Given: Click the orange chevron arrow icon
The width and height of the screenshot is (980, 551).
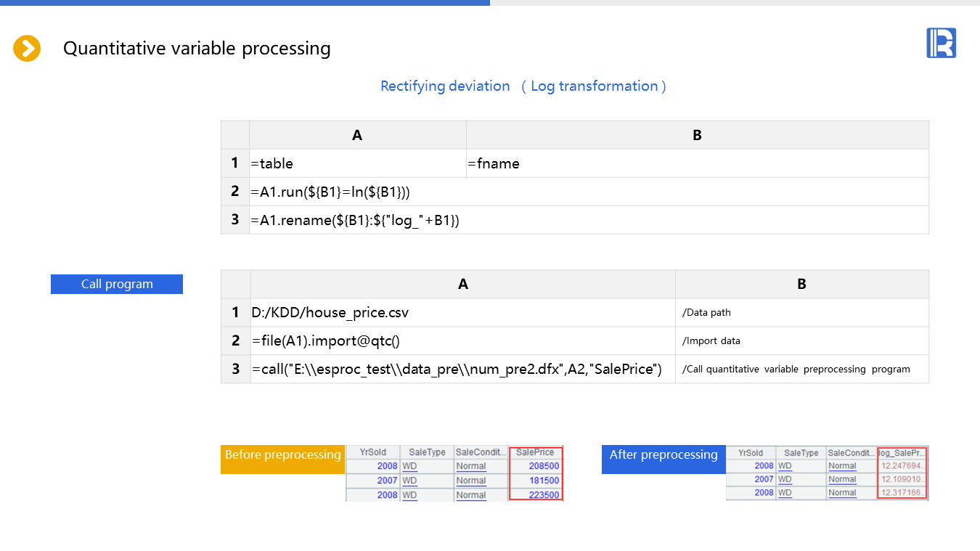Looking at the screenshot, I should tap(27, 49).
